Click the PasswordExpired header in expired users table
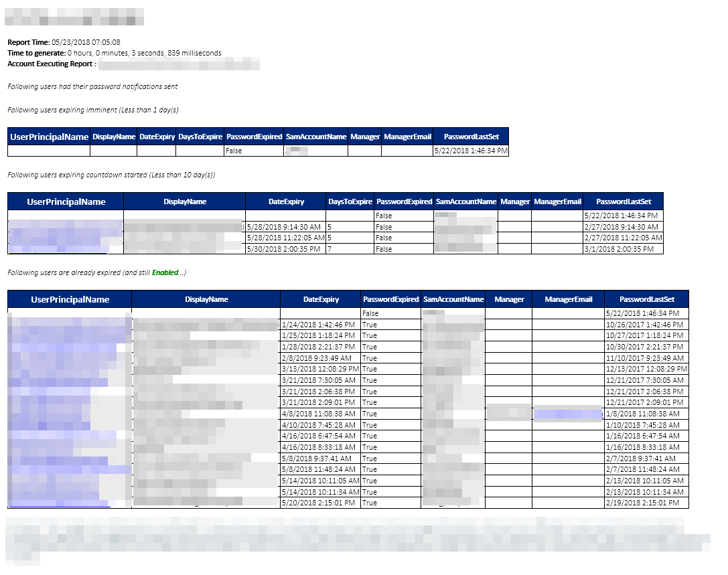728x575 pixels. tap(390, 299)
